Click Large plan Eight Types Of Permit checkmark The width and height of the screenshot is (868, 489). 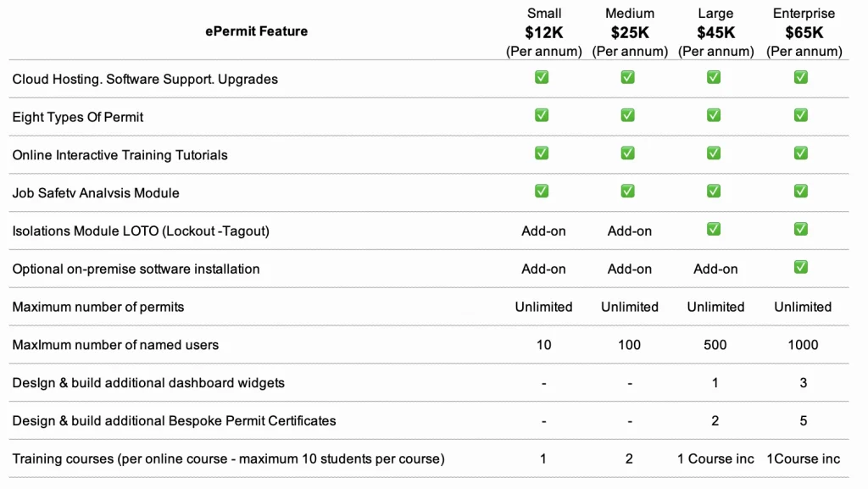[714, 115]
